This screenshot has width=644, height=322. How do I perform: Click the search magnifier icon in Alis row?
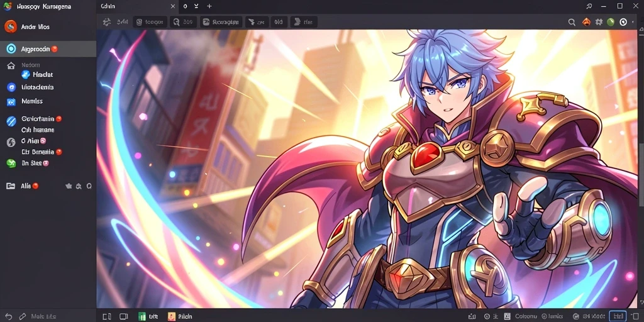click(89, 186)
